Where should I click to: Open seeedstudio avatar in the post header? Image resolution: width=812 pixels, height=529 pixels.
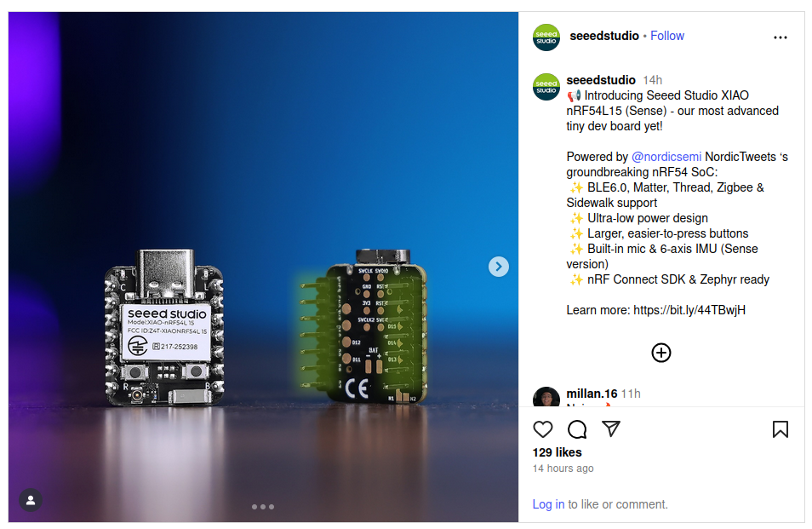546,37
